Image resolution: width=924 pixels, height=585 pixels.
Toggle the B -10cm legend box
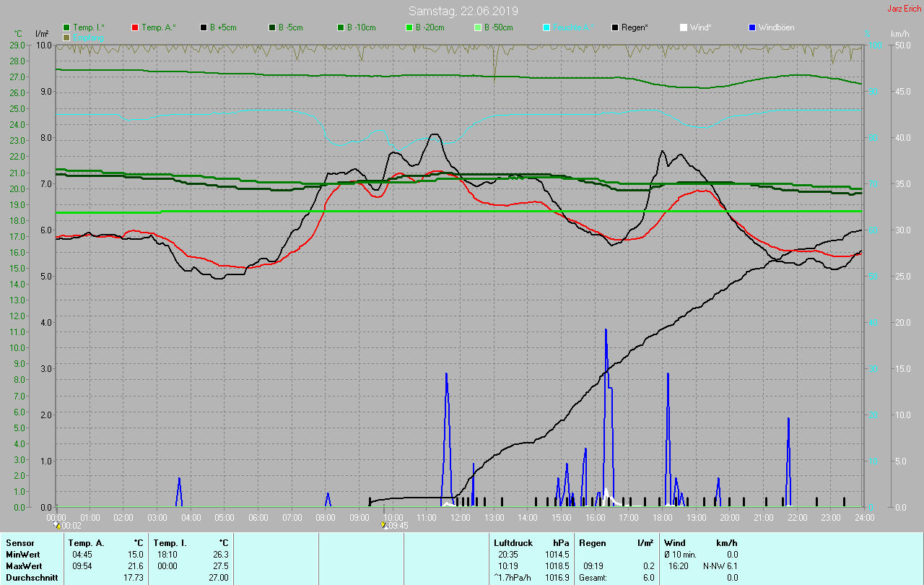point(341,27)
